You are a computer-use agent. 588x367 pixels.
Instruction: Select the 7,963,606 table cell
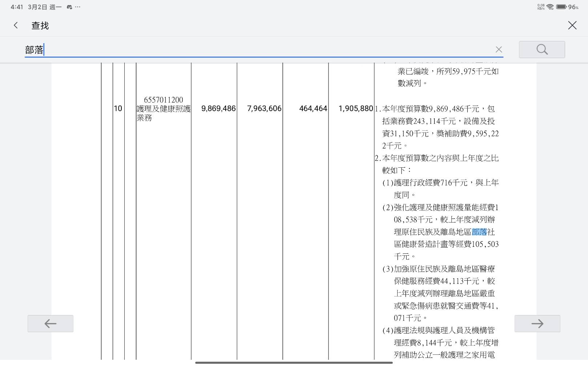pos(264,109)
